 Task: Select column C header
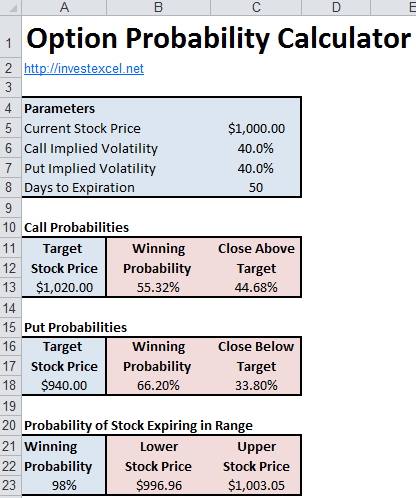[256, 7]
